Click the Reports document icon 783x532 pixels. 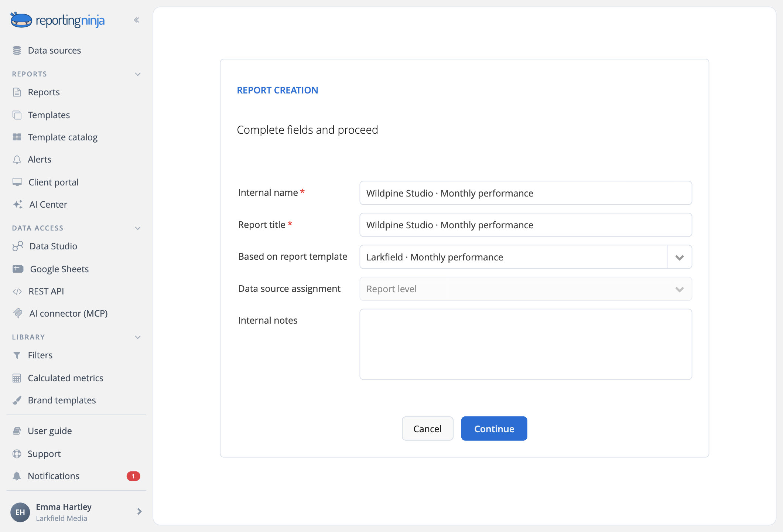(x=17, y=92)
